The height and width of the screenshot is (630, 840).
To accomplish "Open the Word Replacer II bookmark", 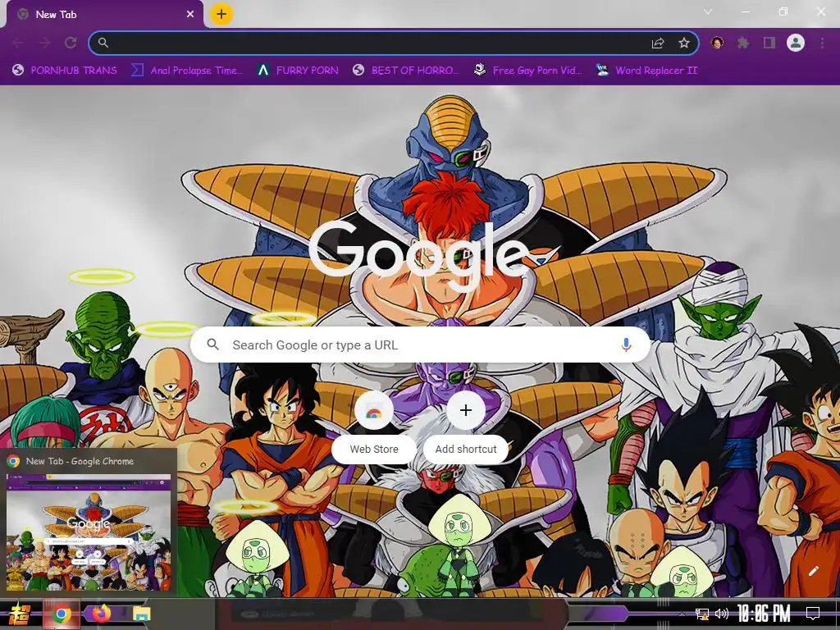I will (x=646, y=71).
